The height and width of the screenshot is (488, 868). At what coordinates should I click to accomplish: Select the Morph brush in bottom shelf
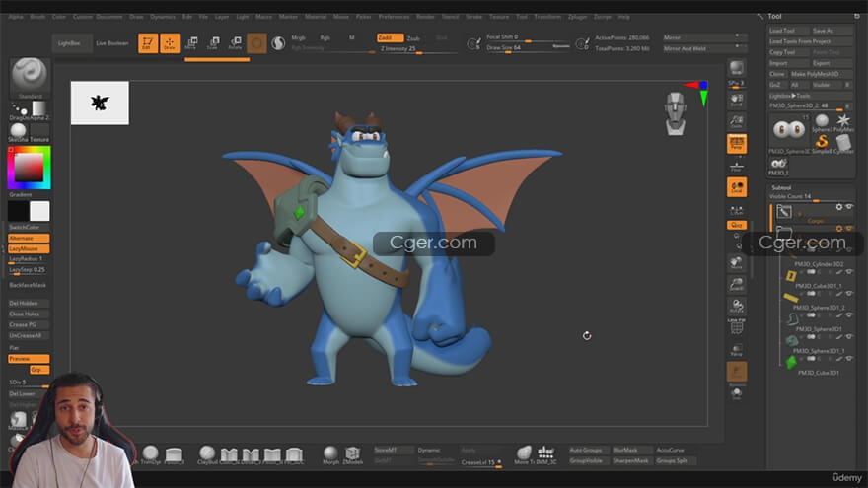point(330,454)
